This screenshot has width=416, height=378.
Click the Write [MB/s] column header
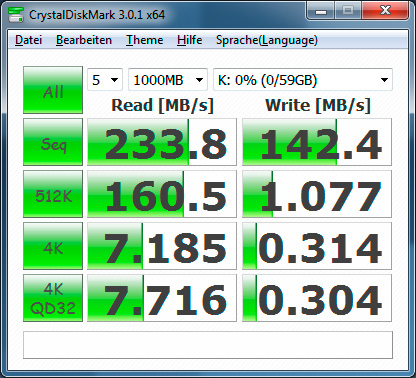(318, 105)
